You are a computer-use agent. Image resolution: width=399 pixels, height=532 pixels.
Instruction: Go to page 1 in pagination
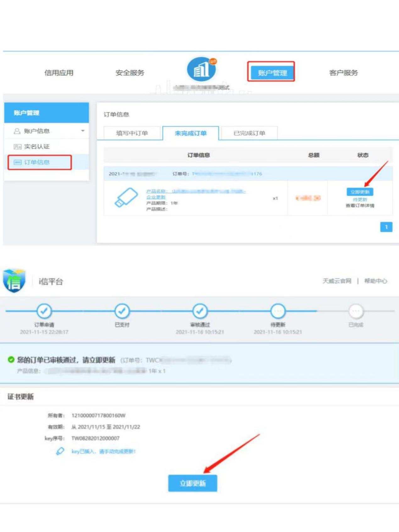[x=386, y=227]
